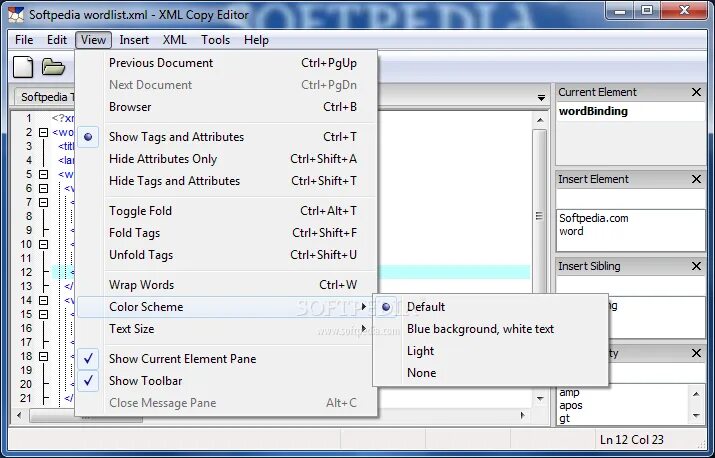Viewport: 715px width, 458px height.
Task: Open the File menu
Action: click(24, 40)
